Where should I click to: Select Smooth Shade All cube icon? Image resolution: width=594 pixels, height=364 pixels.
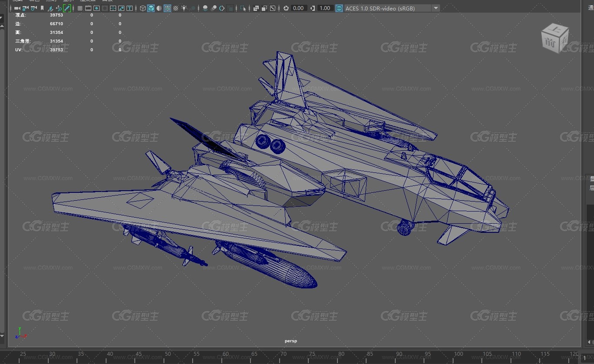tap(151, 8)
